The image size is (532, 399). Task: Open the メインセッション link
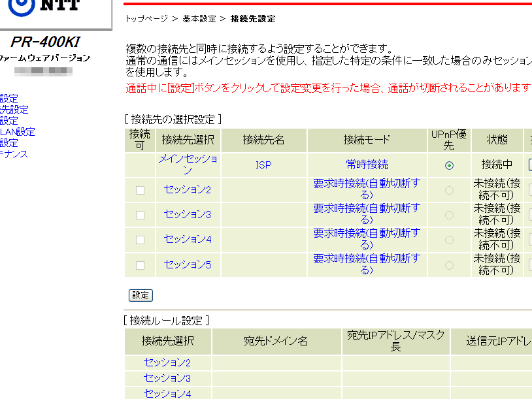(x=188, y=165)
